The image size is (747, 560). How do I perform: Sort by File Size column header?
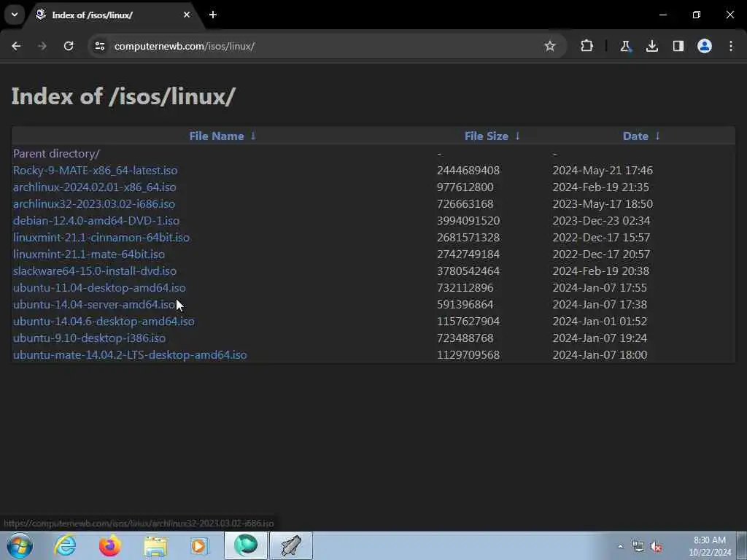[x=487, y=136]
